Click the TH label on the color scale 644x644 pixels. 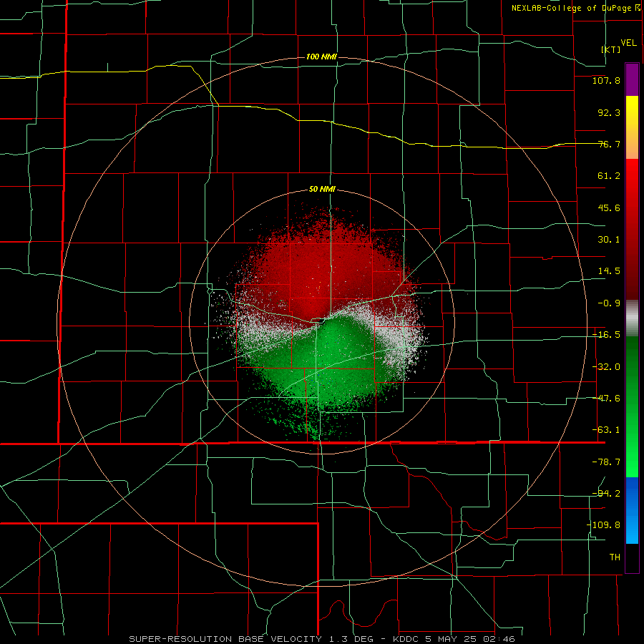(615, 557)
